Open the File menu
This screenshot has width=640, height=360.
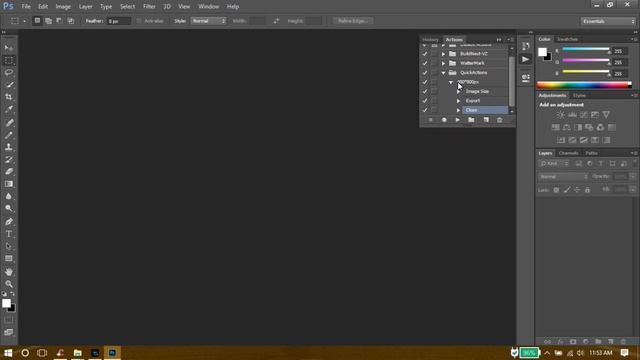pos(26,7)
